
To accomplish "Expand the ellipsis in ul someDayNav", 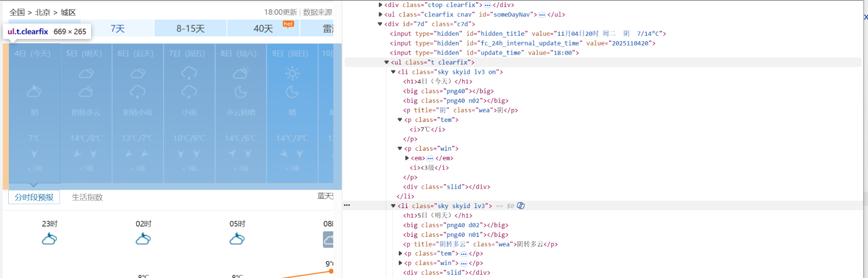I will [x=542, y=15].
